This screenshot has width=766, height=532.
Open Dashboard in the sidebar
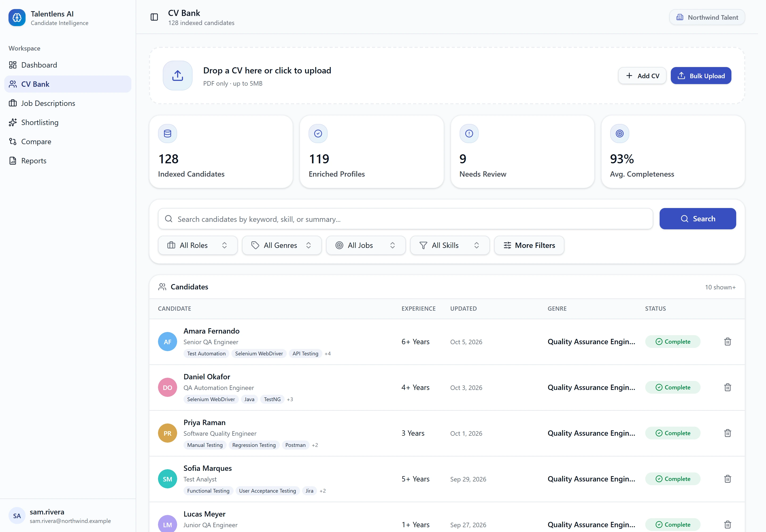68,65
